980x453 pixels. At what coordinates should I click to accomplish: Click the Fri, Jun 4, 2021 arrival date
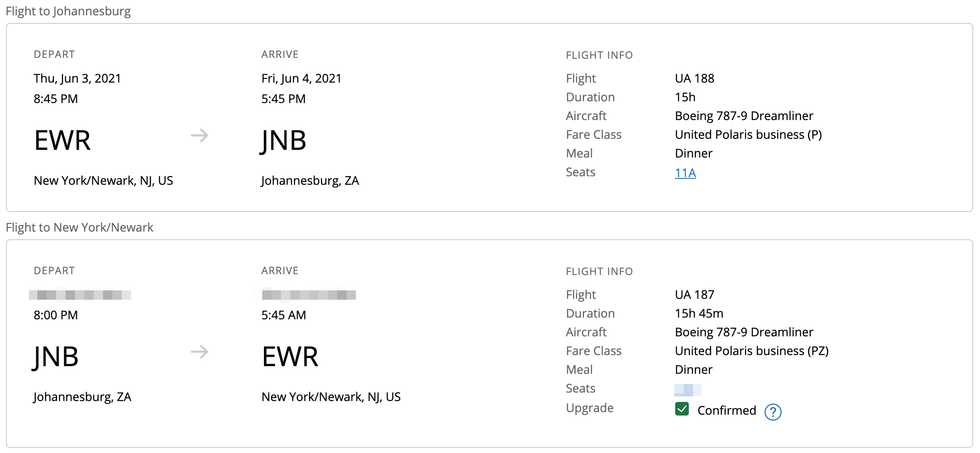click(301, 78)
